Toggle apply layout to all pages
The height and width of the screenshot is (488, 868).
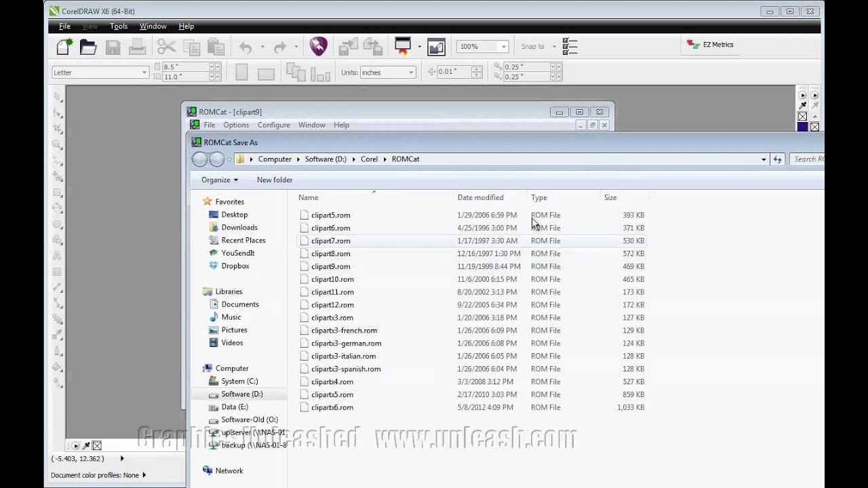(x=296, y=72)
